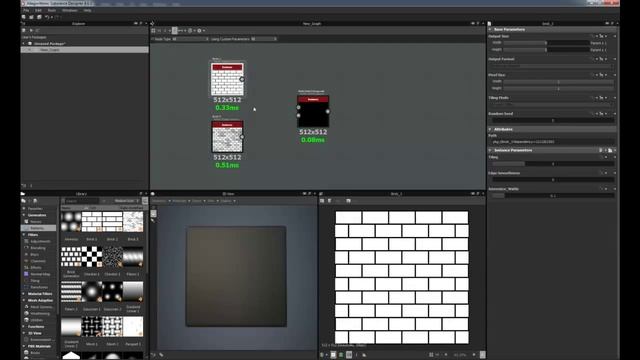Click the Save all icon in main toolbar
This screenshot has width=640, height=360.
(x=39, y=17)
